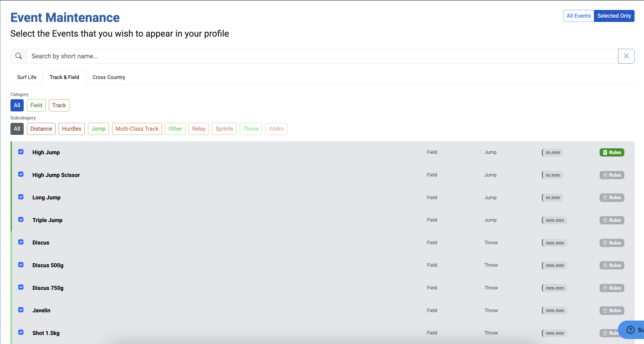The image size is (644, 344).
Task: Uncheck the Javelin checkbox
Action: pos(21,310)
